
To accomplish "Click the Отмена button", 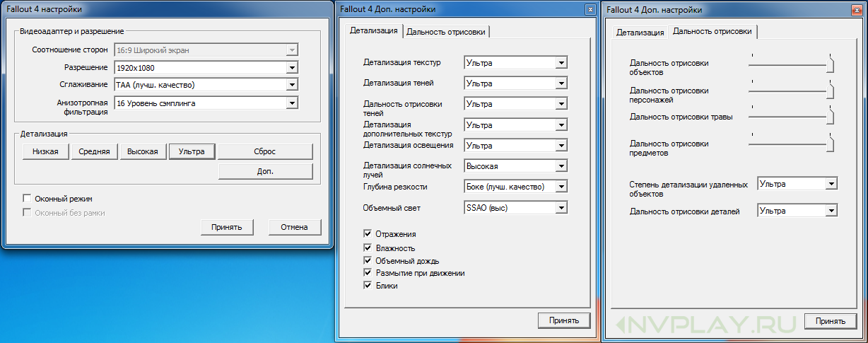I will [x=294, y=227].
